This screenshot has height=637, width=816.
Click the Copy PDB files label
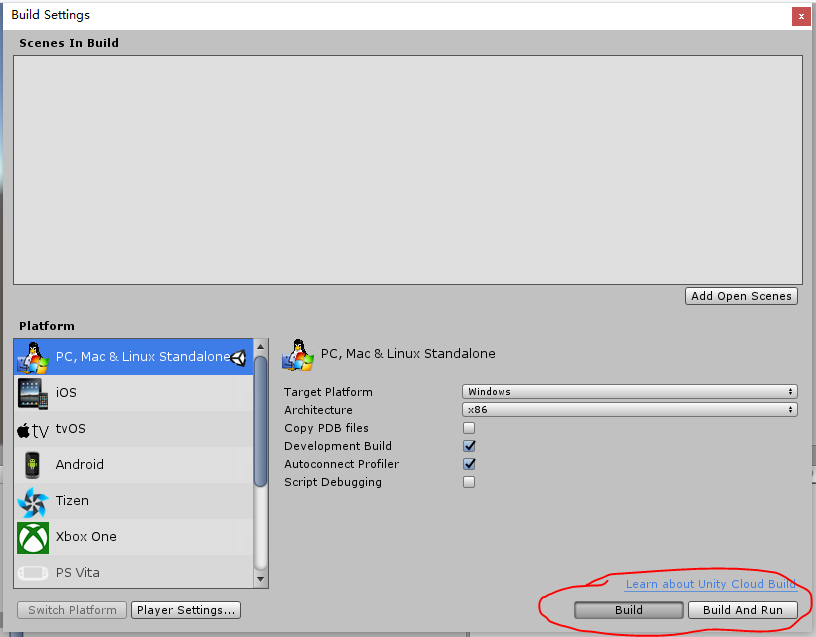click(326, 428)
